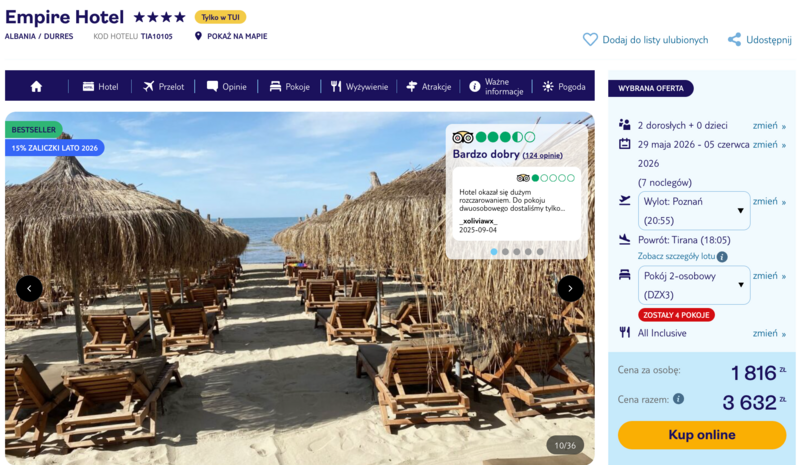This screenshot has width=800, height=465.
Task: Open the 124 opinie reviews link
Action: click(542, 155)
